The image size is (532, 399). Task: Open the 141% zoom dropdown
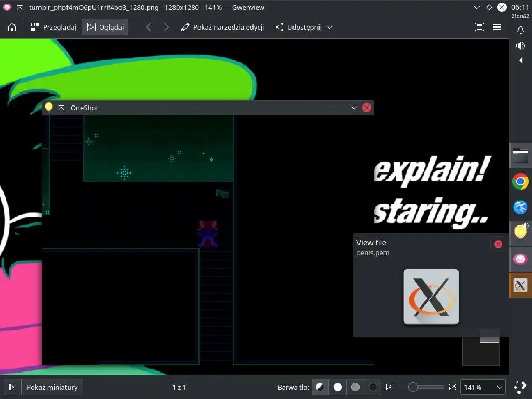click(483, 387)
